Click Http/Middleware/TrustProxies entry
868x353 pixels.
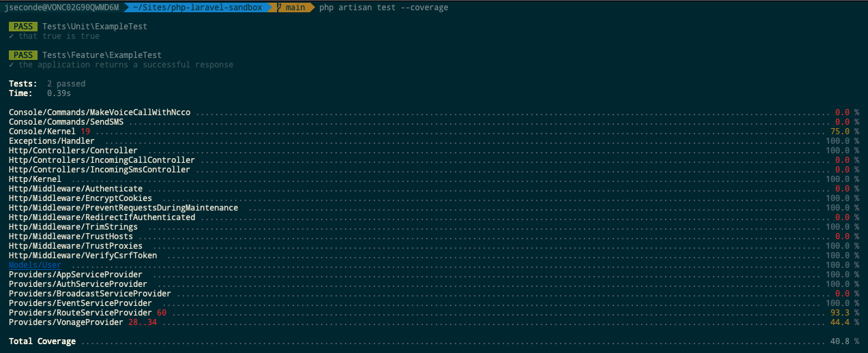76,246
